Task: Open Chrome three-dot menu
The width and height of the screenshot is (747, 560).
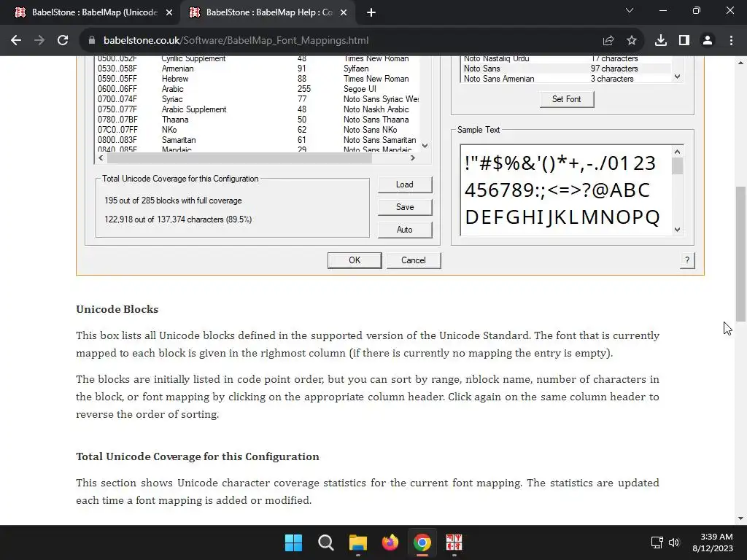Action: (x=731, y=41)
